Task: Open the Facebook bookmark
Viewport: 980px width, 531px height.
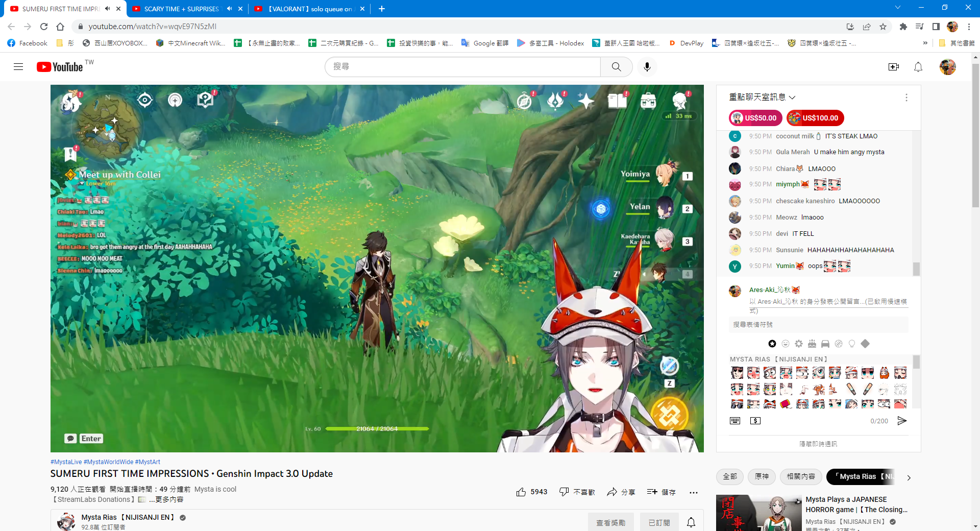Action: coord(28,43)
